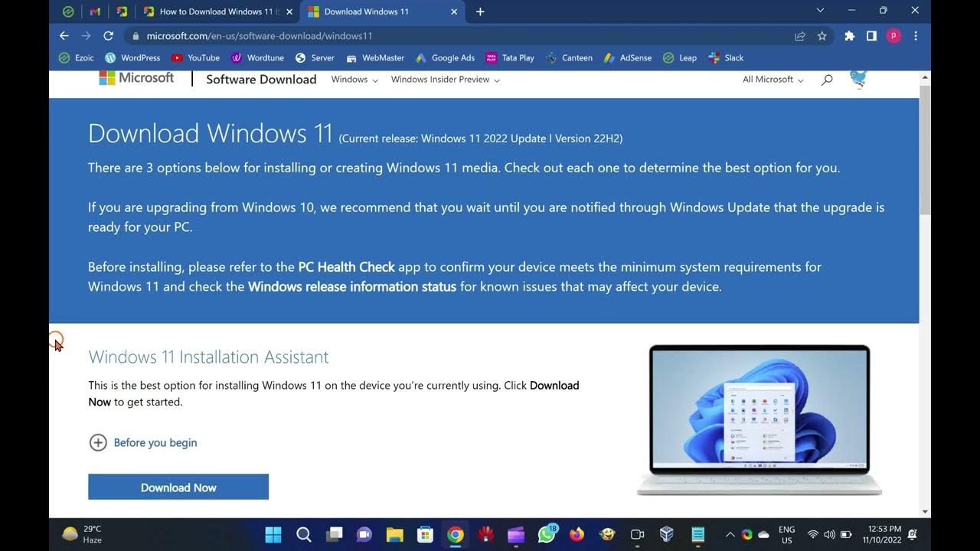Open Firefox from the taskbar
This screenshot has width=980, height=551.
coord(577,534)
